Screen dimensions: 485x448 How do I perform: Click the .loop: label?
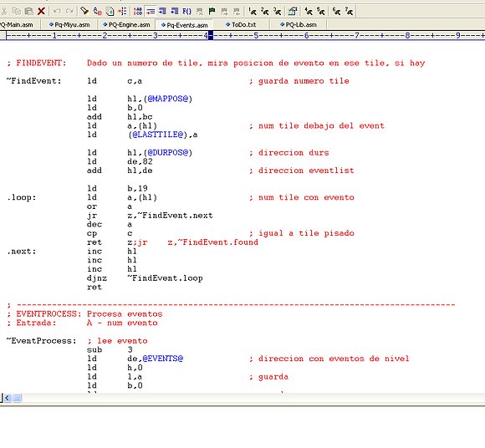point(22,197)
